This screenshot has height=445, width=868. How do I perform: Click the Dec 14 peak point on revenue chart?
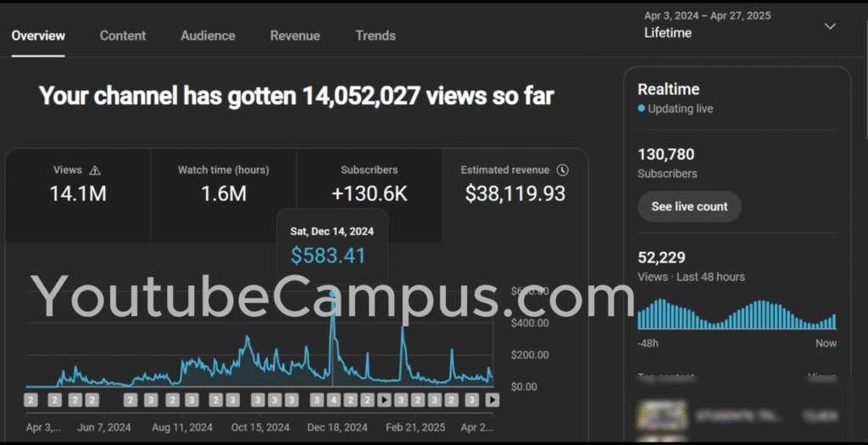tap(332, 294)
